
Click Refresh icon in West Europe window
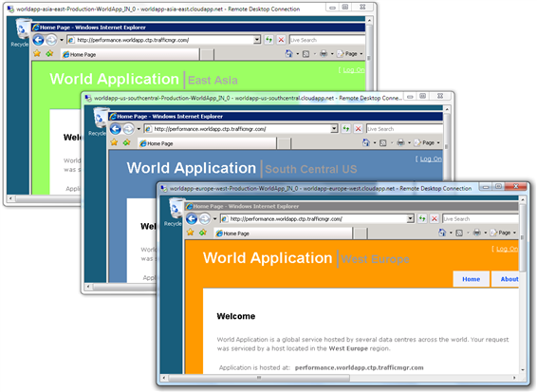pos(422,218)
